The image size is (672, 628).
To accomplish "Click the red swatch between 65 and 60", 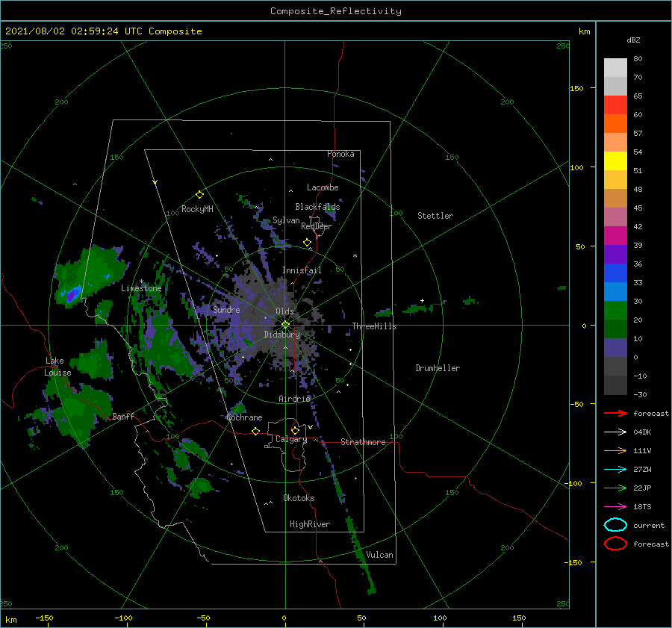I will pos(615,105).
